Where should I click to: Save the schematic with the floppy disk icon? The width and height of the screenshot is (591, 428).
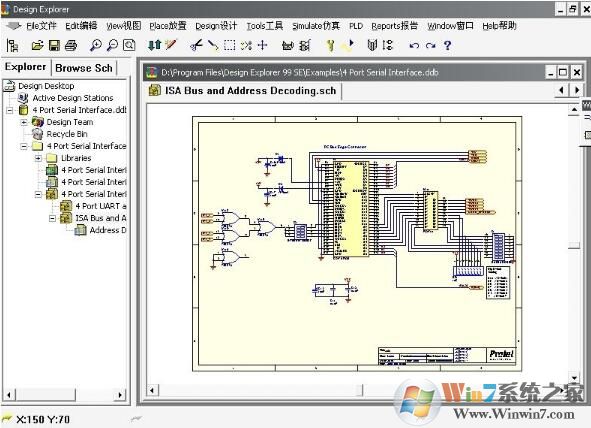pyautogui.click(x=54, y=46)
